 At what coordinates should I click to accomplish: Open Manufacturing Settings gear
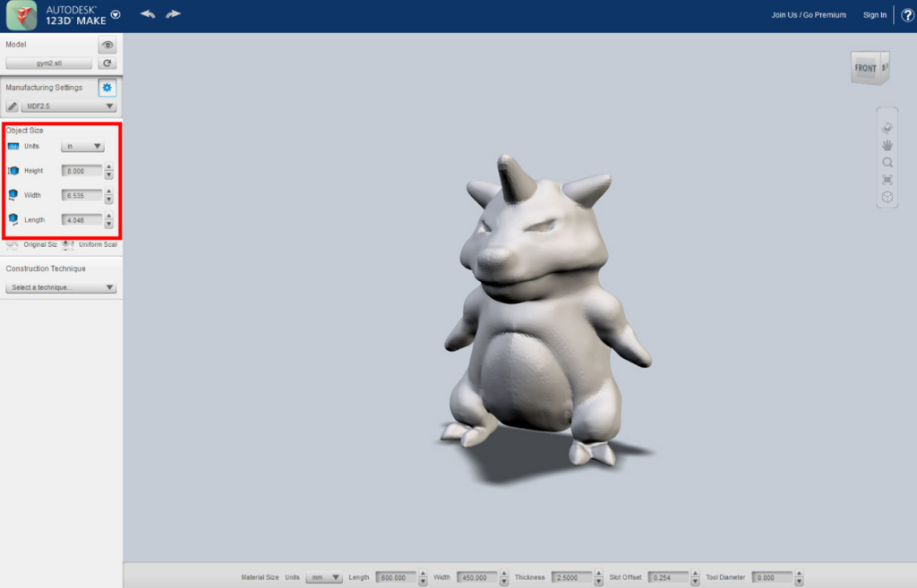(x=107, y=88)
